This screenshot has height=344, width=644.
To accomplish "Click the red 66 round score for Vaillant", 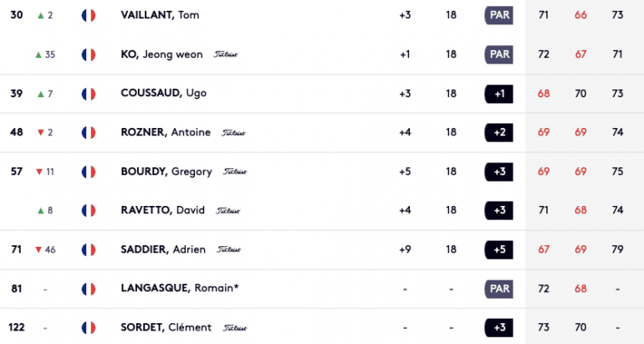I will point(580,15).
